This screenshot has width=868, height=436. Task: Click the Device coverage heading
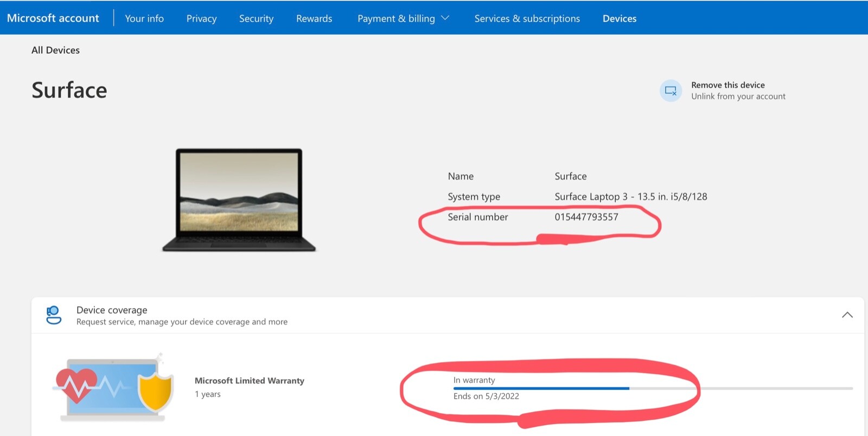[112, 310]
